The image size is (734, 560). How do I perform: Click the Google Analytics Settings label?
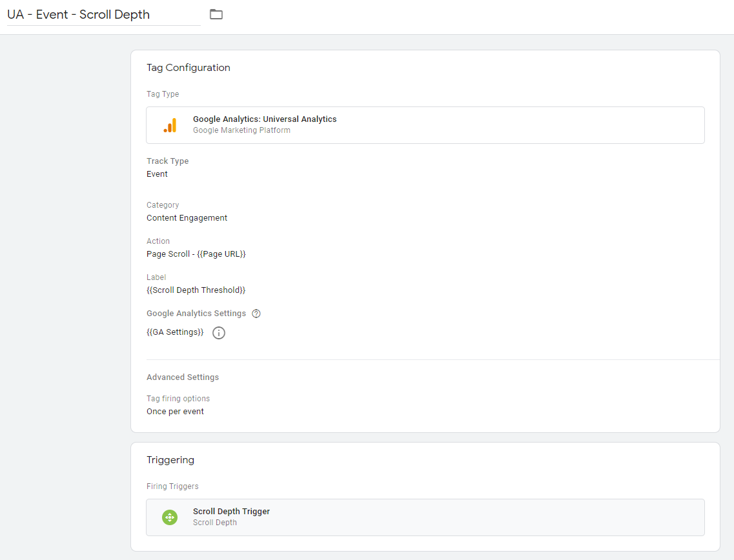pyautogui.click(x=196, y=314)
